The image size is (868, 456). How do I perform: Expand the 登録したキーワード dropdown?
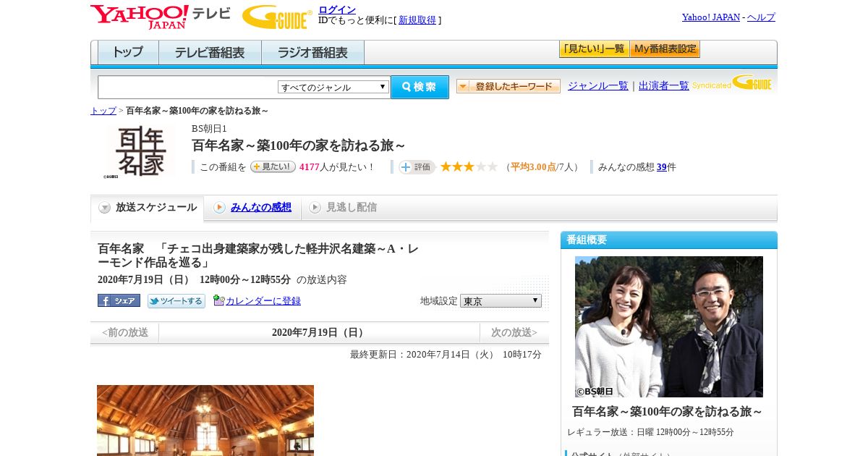pyautogui.click(x=509, y=86)
